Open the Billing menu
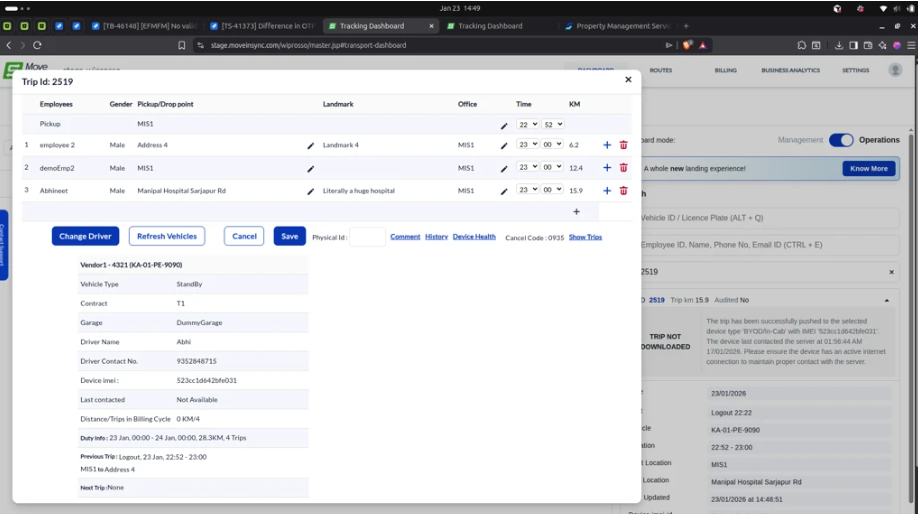Image resolution: width=918 pixels, height=514 pixels. [x=725, y=71]
